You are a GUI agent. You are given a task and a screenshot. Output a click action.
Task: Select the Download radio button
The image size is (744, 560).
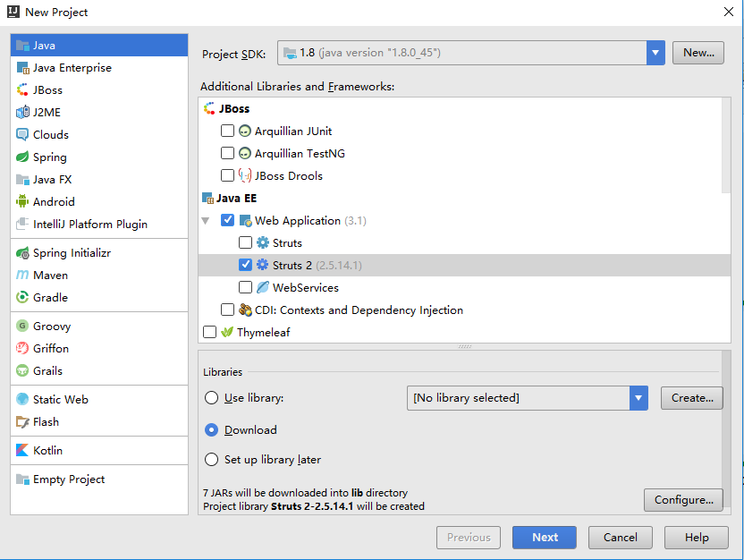tap(211, 430)
